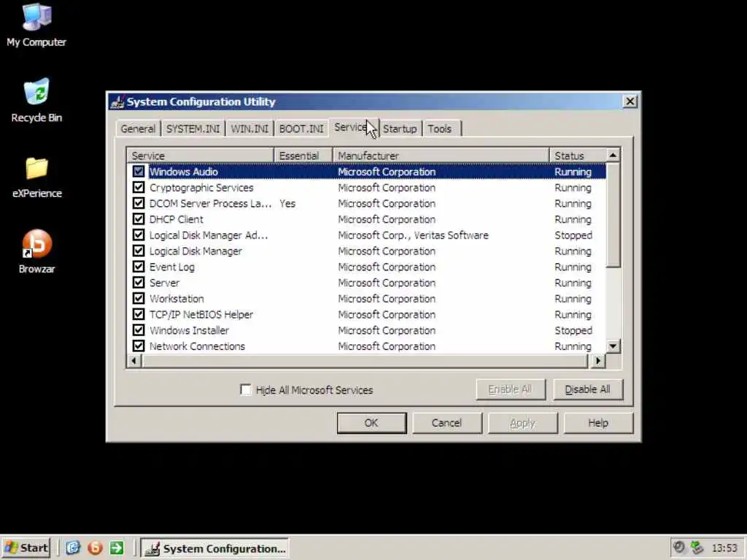This screenshot has height=560, width=747.
Task: Sort by the Status column header
Action: 578,155
